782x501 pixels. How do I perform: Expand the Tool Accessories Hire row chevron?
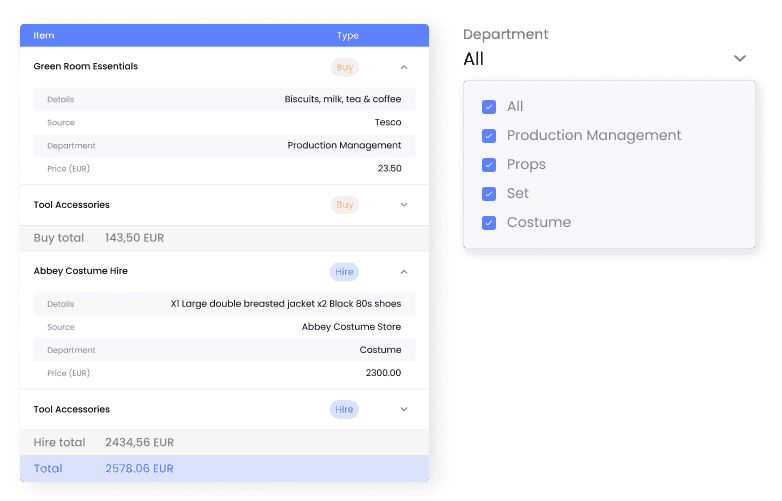point(404,409)
